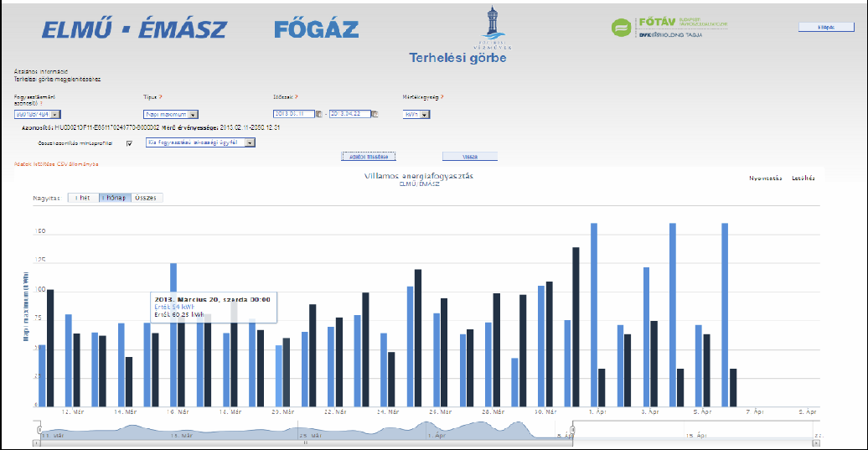Open the Kis fogyasztású customer profile dropdown
This screenshot has height=450, width=868.
(200, 142)
